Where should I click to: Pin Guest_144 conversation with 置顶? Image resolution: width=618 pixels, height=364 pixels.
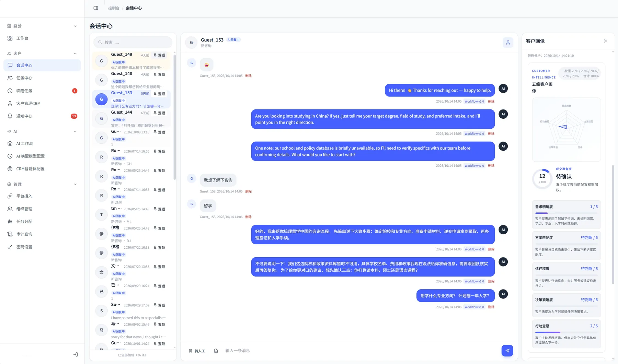pos(159,113)
